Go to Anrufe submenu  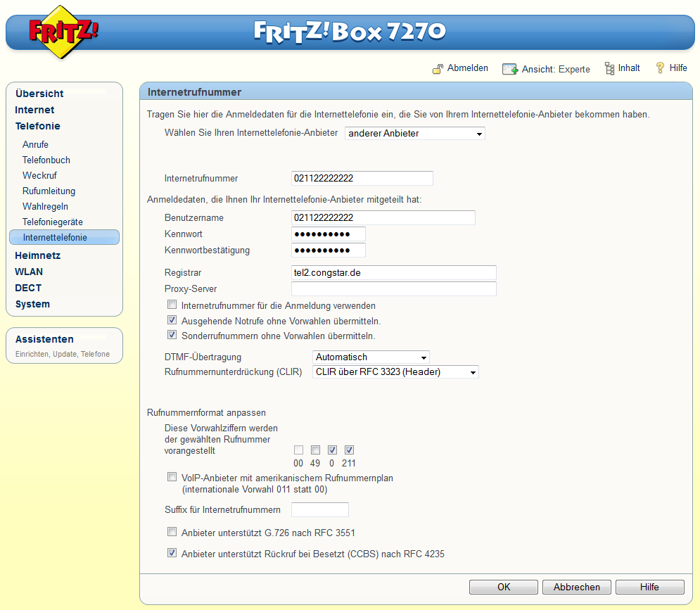point(35,144)
